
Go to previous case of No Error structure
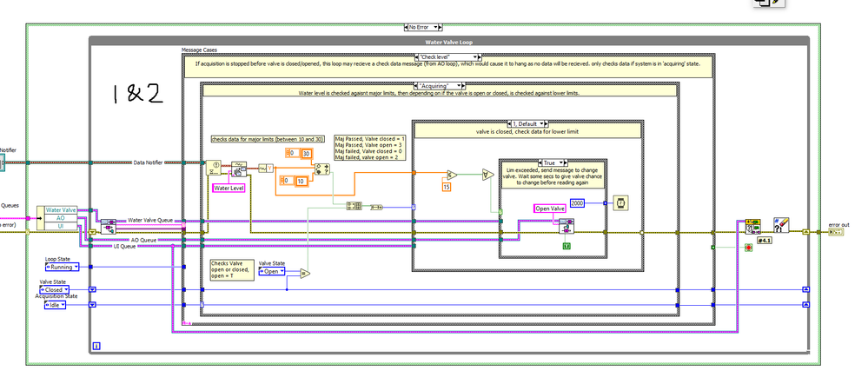tap(406, 27)
